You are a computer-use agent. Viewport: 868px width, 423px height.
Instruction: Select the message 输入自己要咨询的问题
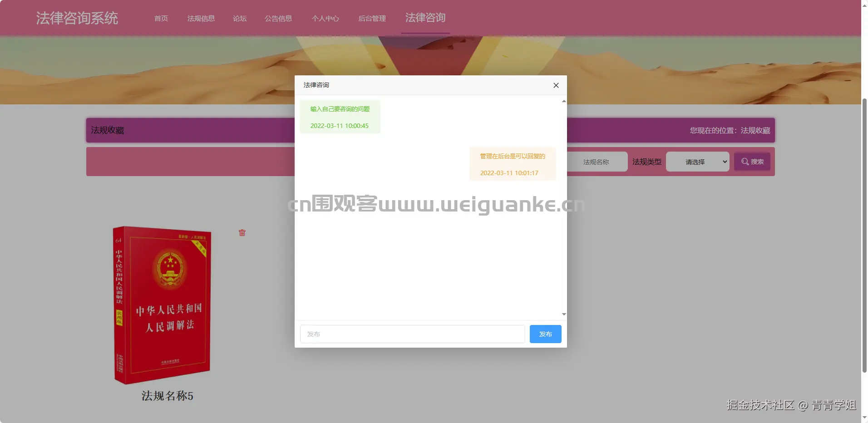[x=340, y=109]
